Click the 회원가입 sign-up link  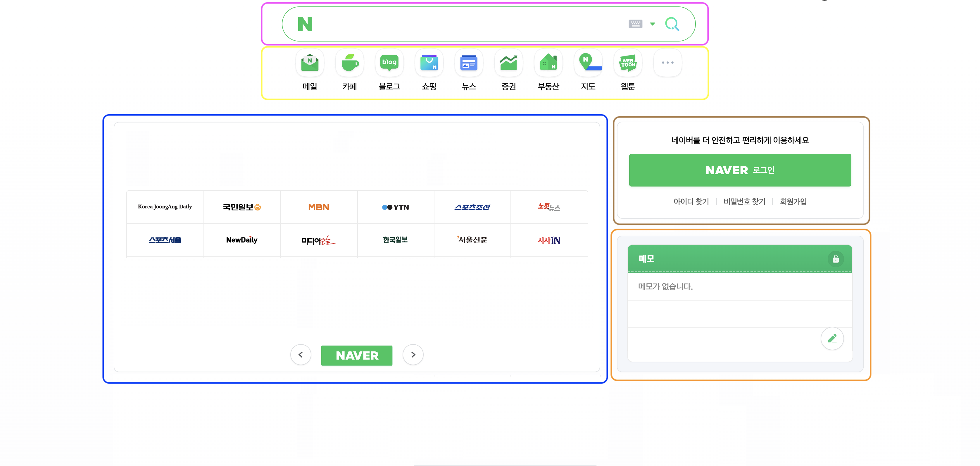coord(793,202)
